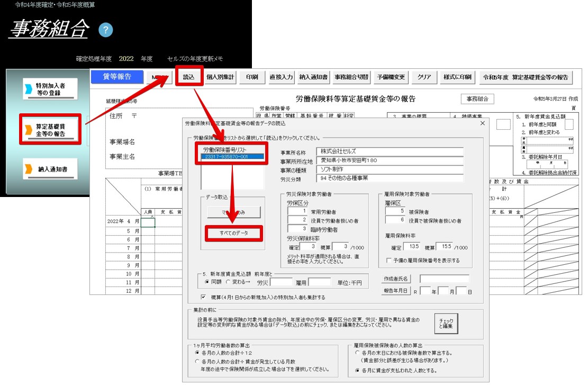The height and width of the screenshot is (385, 588).
Task: Click the 労災保険料率 確定 rate field
Action: pyautogui.click(x=308, y=247)
